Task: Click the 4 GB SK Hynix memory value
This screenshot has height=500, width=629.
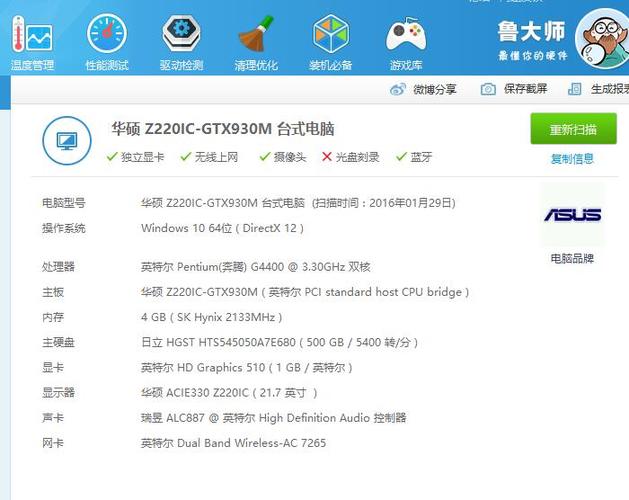Action: tap(211, 317)
